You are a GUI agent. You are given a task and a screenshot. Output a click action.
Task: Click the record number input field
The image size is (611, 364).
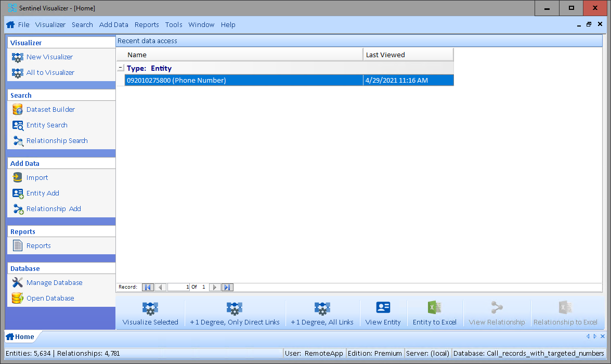coord(178,287)
